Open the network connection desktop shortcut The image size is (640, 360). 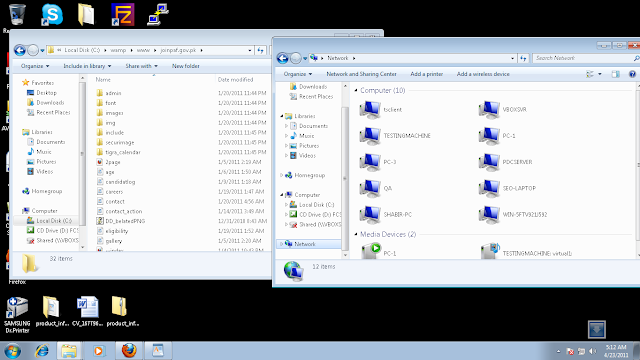[158, 14]
